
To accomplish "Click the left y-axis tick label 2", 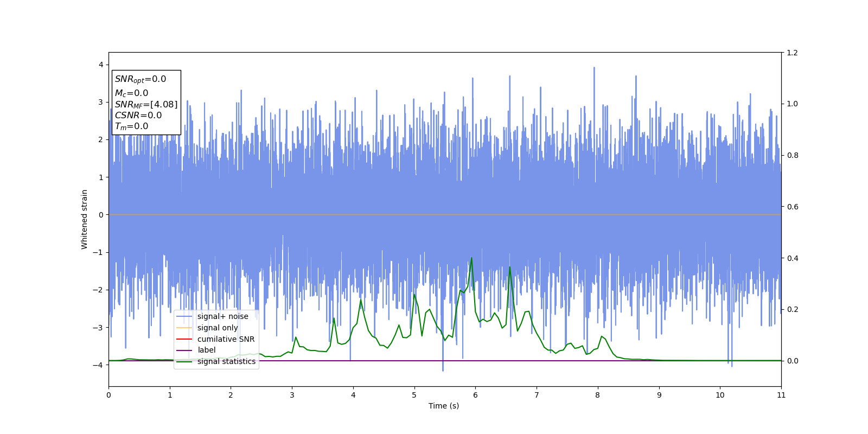I will [x=101, y=139].
